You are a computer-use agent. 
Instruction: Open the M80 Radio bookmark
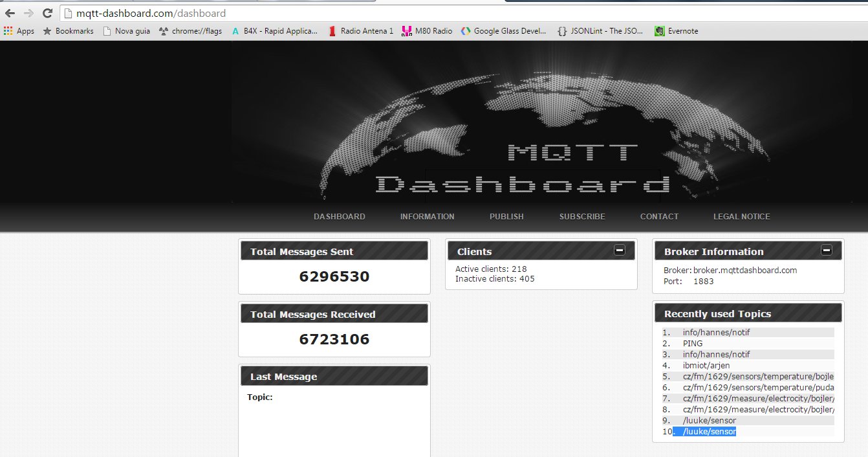427,30
